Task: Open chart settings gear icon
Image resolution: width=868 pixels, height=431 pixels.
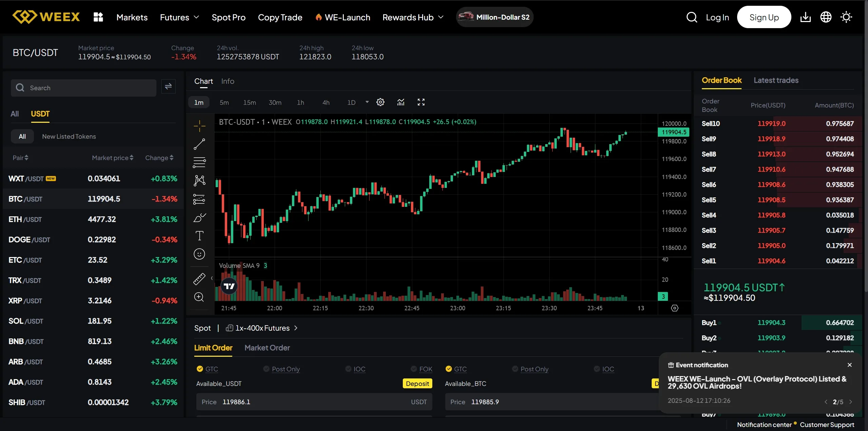Action: pos(380,102)
